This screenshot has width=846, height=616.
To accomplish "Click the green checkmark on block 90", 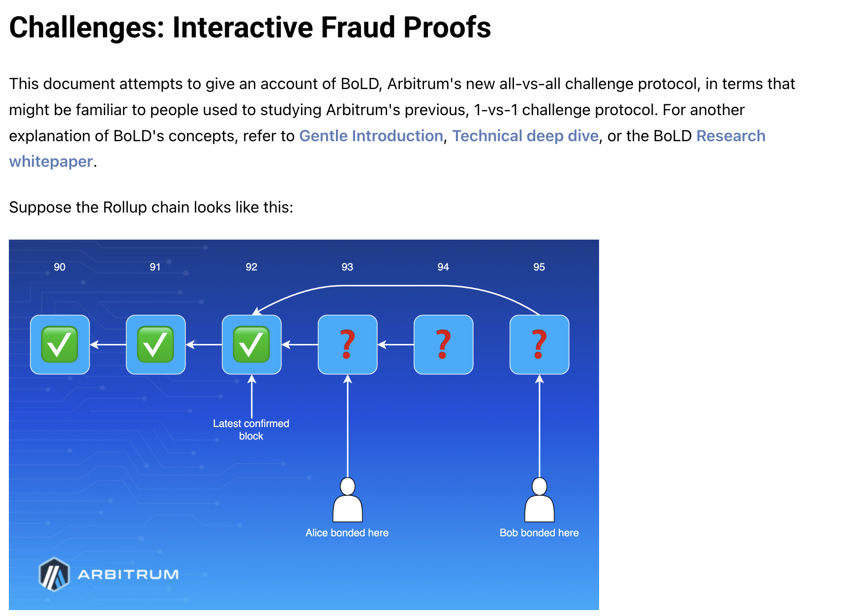I will click(x=60, y=344).
